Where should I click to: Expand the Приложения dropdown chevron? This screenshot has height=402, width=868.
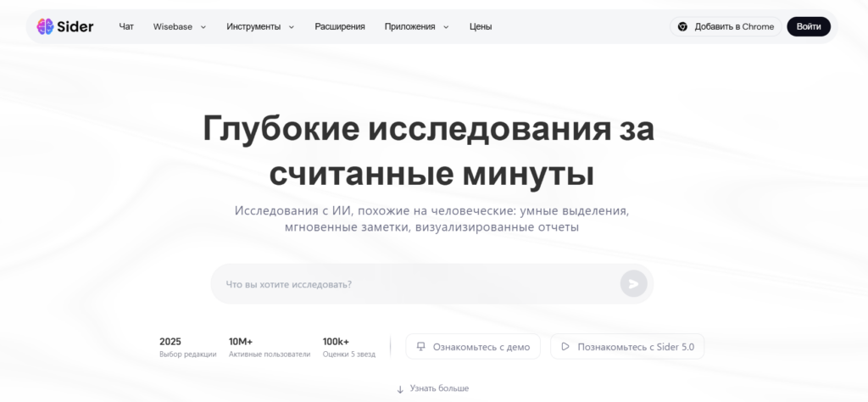(447, 27)
